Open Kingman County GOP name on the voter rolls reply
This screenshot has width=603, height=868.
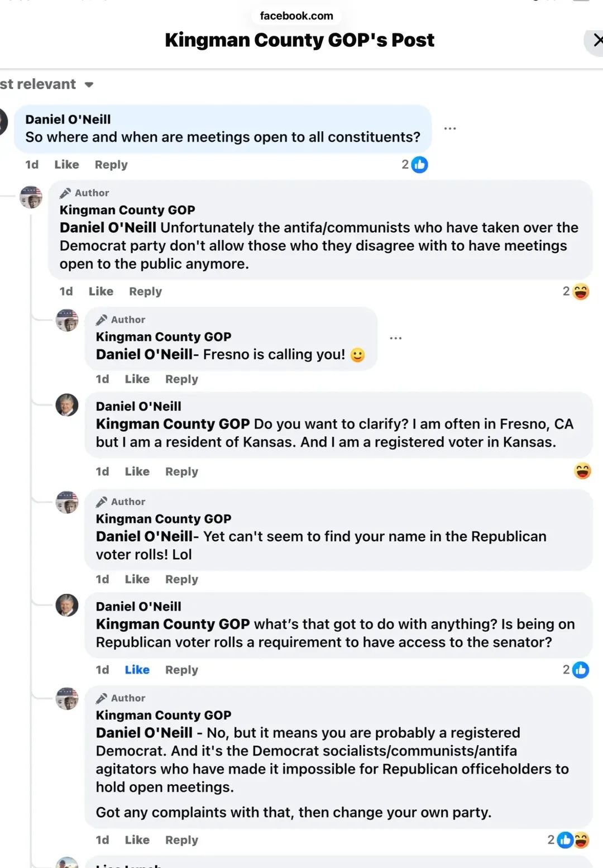(163, 519)
